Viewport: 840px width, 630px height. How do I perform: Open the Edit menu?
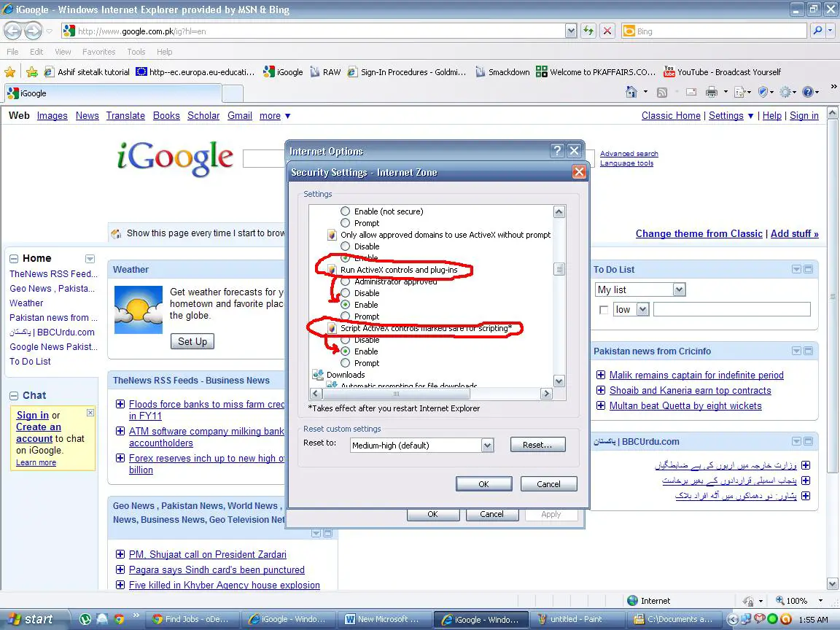(36, 52)
